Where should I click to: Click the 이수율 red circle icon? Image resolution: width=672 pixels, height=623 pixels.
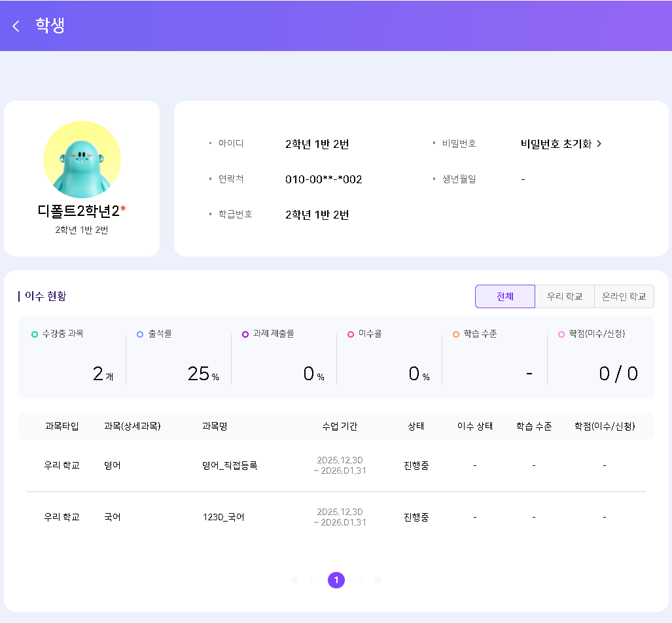[x=351, y=334]
